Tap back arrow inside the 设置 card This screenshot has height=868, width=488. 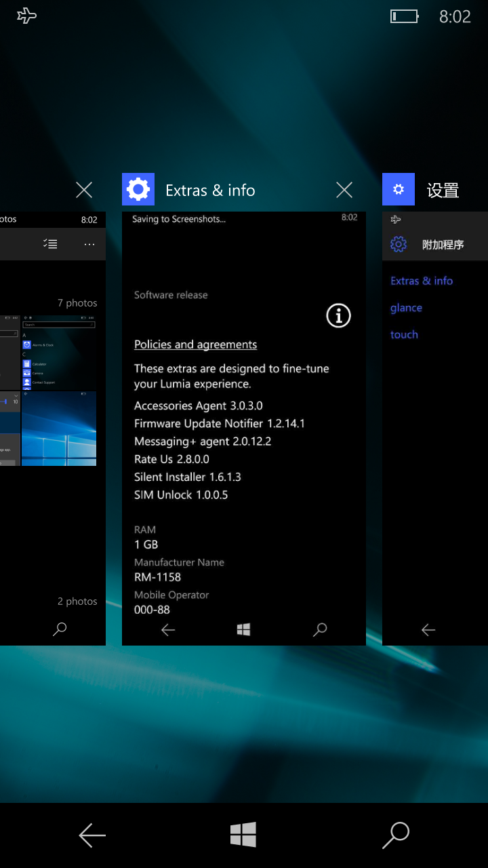[x=428, y=630]
